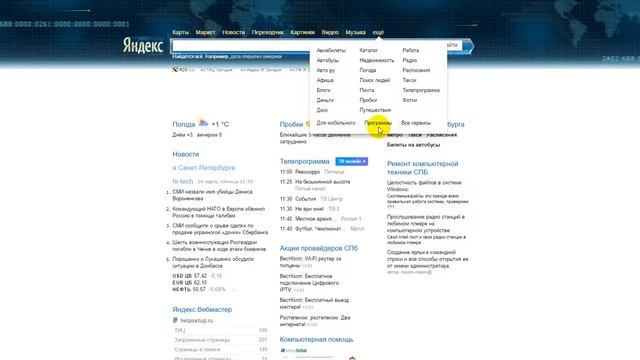The width and height of the screenshot is (640, 360).
Task: Open the Новости top navigation link
Action: click(233, 32)
